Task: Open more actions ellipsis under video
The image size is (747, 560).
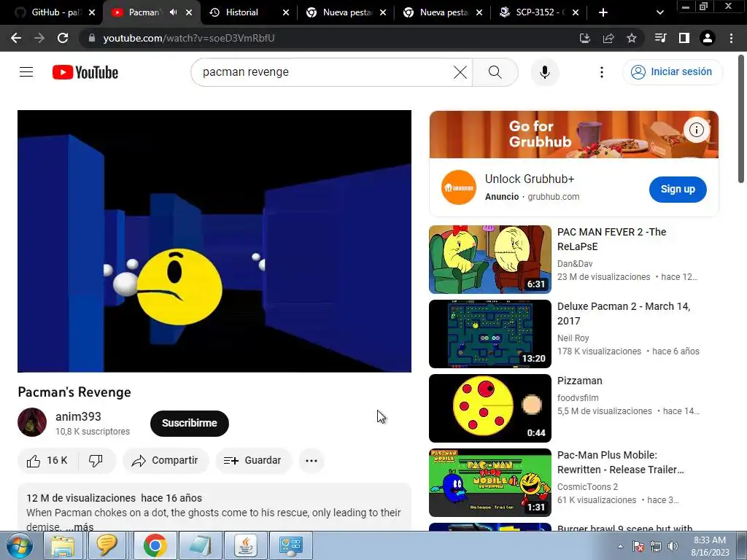Action: pyautogui.click(x=311, y=461)
